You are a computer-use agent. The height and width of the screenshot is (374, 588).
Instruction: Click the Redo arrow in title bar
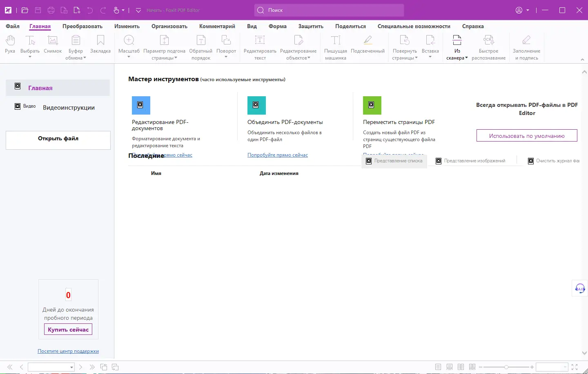(x=103, y=10)
